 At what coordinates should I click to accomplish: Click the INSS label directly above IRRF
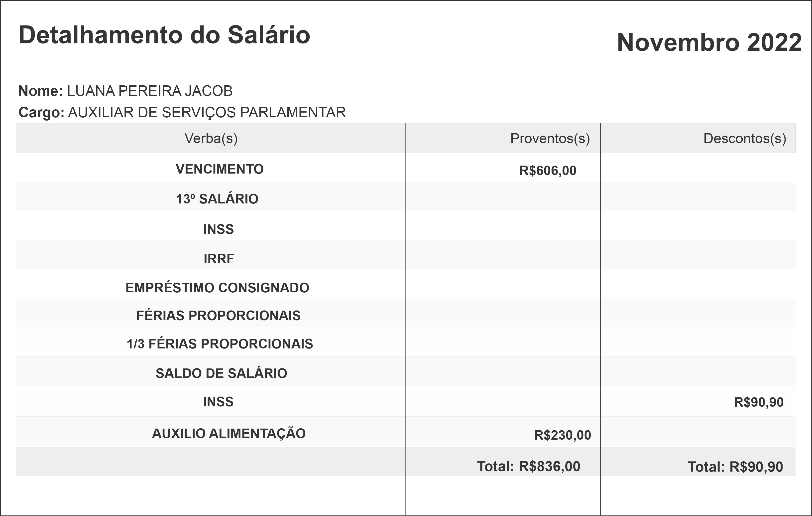coord(218,229)
